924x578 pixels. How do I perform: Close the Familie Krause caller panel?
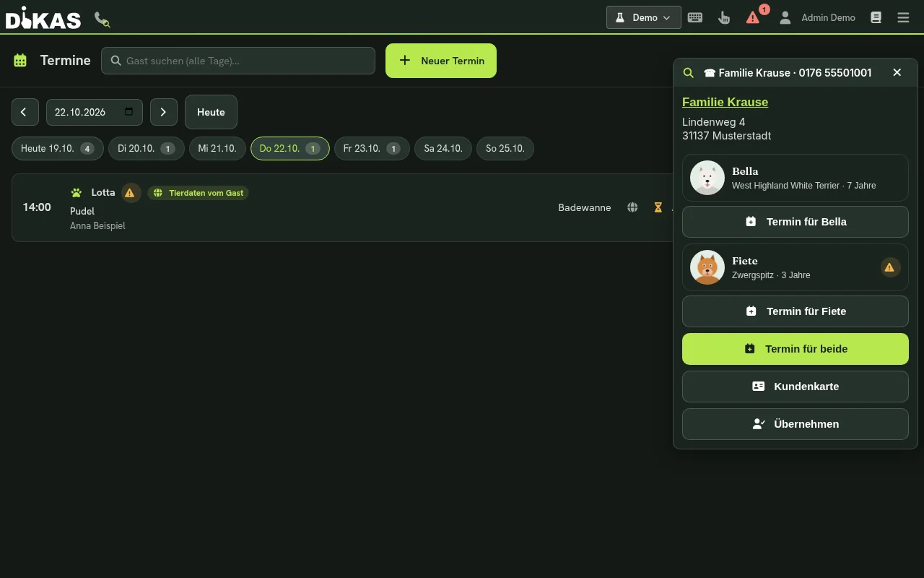897,72
